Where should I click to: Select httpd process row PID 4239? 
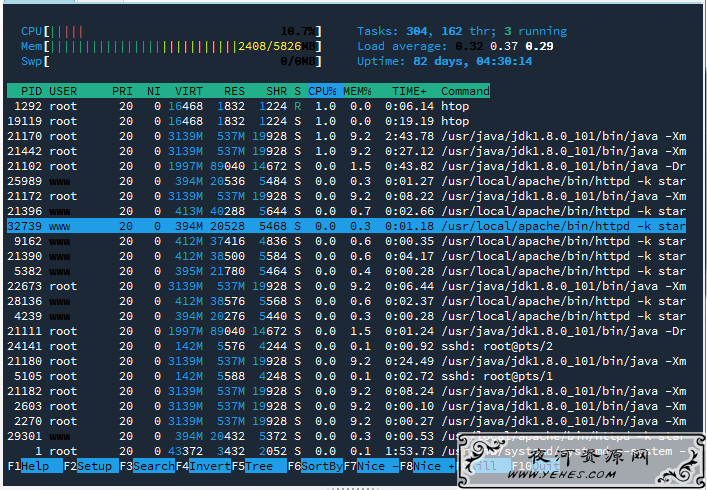coord(346,316)
